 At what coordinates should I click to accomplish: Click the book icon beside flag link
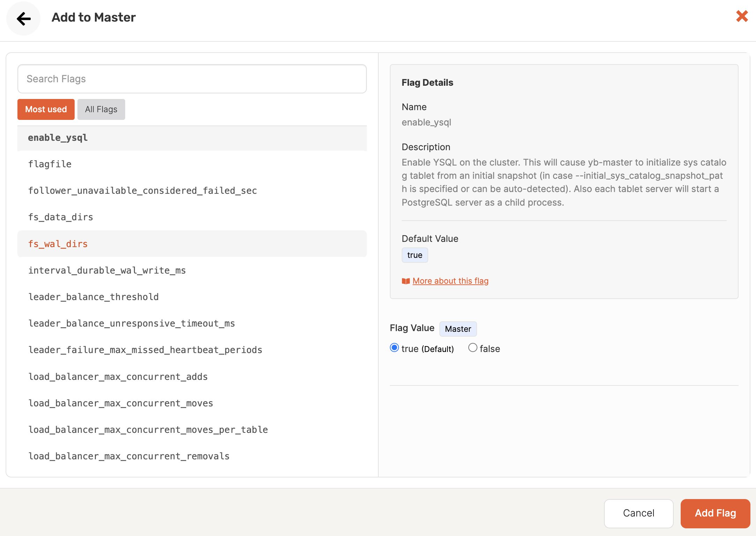(x=406, y=281)
